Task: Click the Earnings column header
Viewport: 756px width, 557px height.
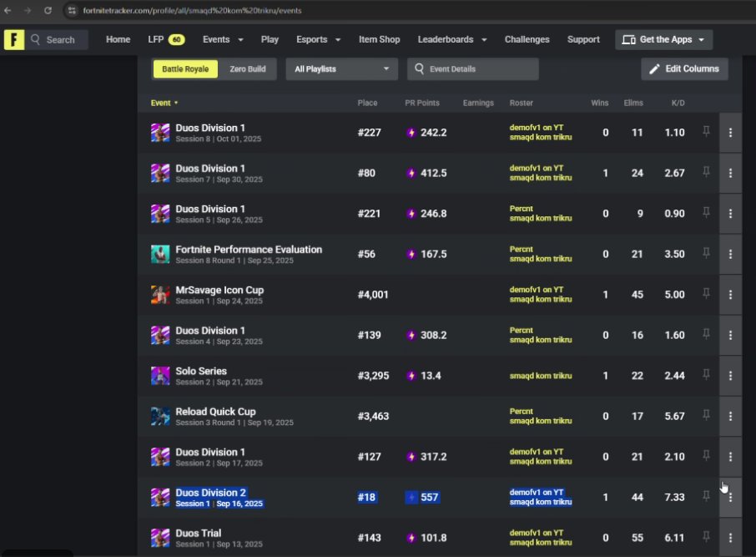Action: [478, 103]
